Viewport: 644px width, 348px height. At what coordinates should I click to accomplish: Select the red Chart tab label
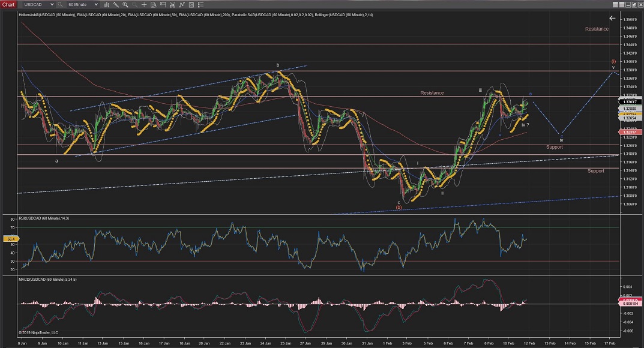[x=9, y=4]
